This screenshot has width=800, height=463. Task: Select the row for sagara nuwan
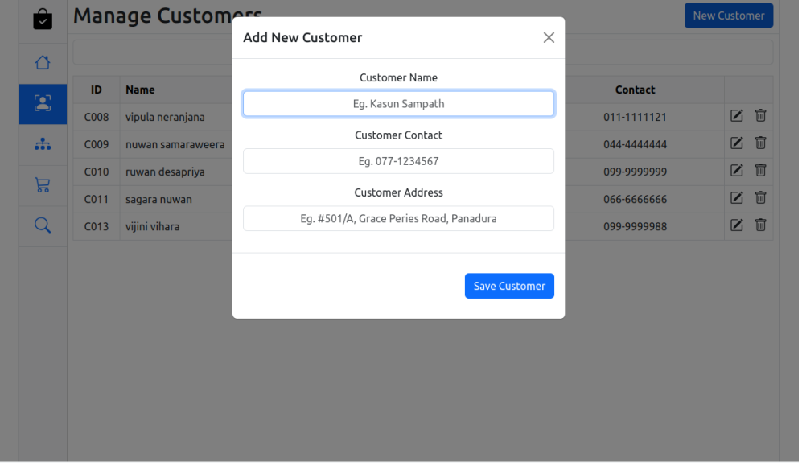(x=160, y=199)
